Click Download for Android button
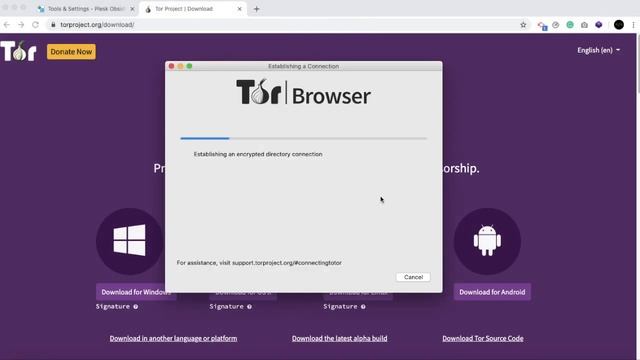Screen dimensions: 640x360 (x=492, y=292)
